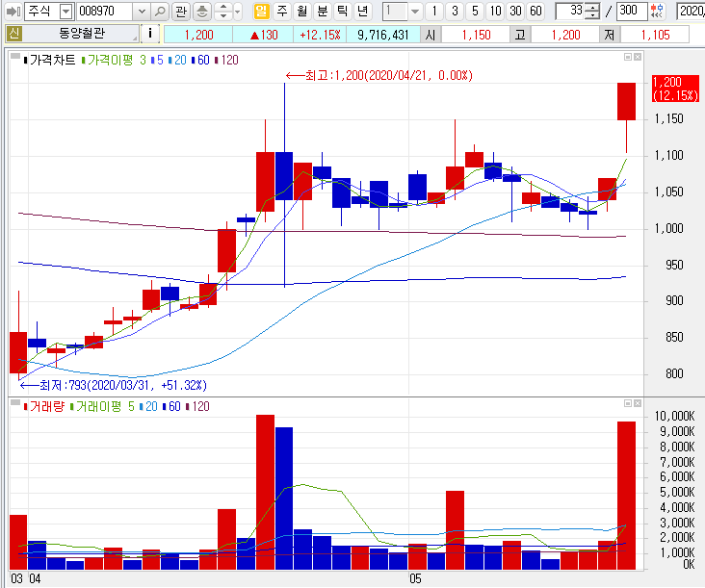
Task: Click the lowest price annotation 최저:793
Action: 113,385
